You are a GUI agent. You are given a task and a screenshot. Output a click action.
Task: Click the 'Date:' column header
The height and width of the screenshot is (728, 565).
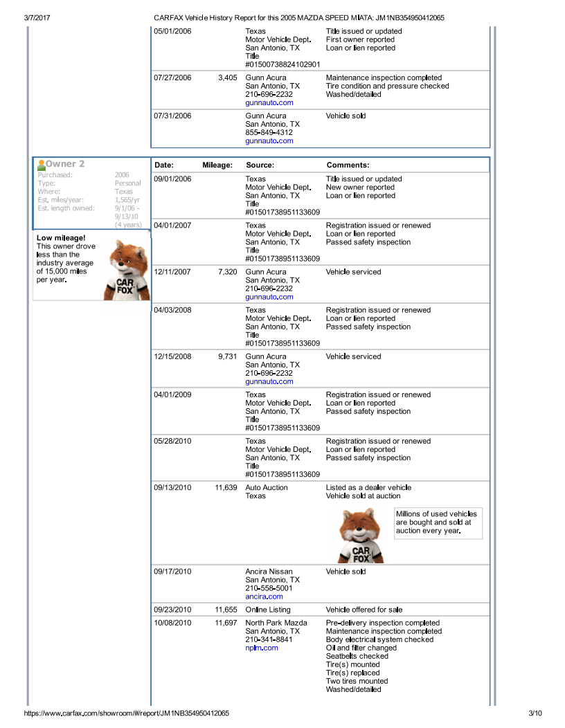(164, 165)
